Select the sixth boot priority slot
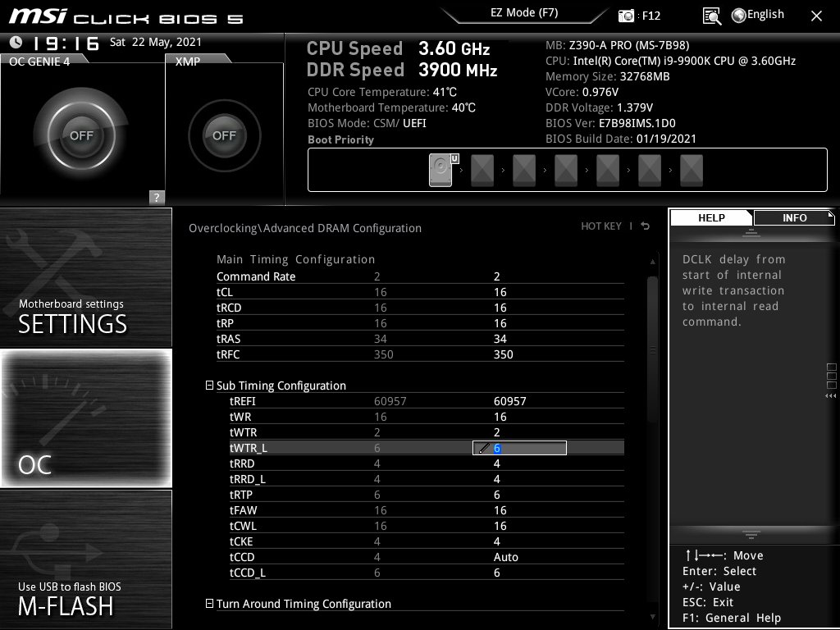Image resolution: width=840 pixels, height=630 pixels. pos(650,171)
